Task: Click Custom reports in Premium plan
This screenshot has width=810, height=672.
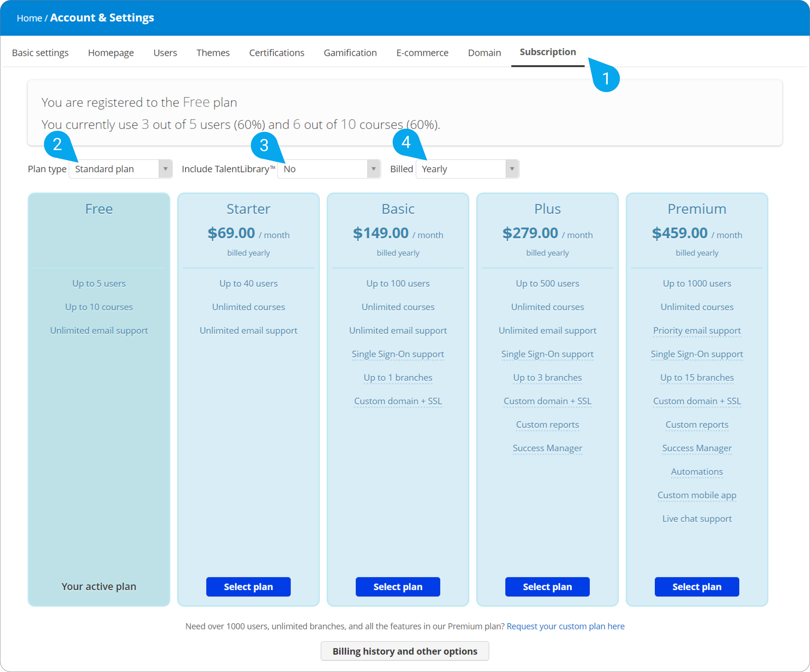Action: click(x=697, y=424)
